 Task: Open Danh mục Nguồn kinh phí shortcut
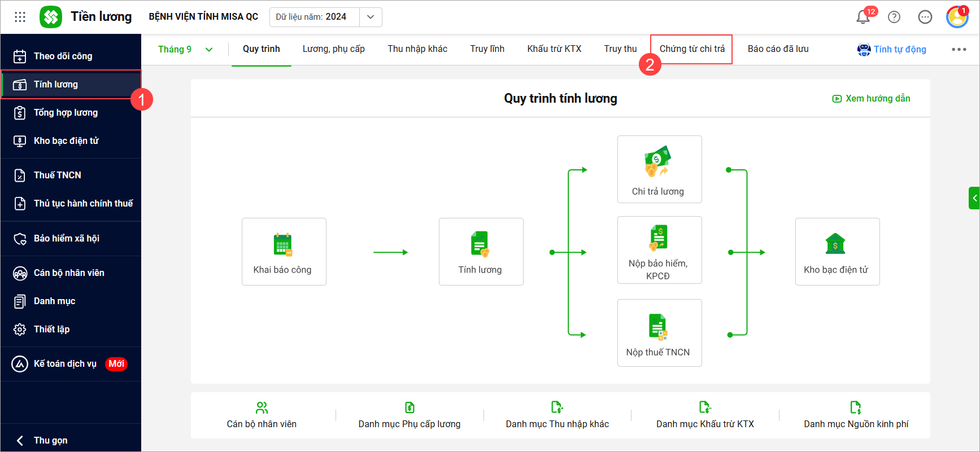[856, 415]
